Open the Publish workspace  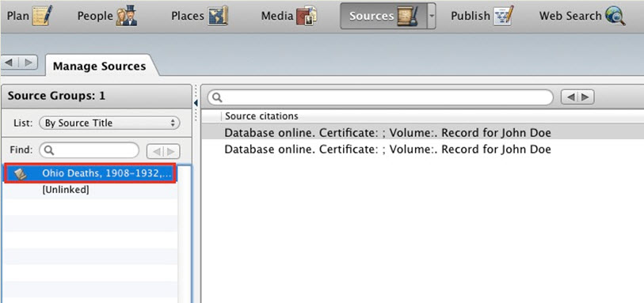[x=483, y=16]
